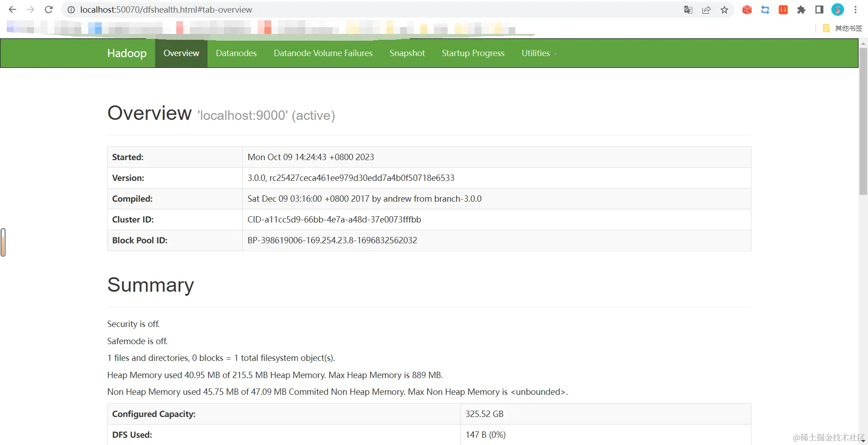868x445 pixels.
Task: Click the 'Heap Memory used 40.95 MB' line
Action: point(275,375)
